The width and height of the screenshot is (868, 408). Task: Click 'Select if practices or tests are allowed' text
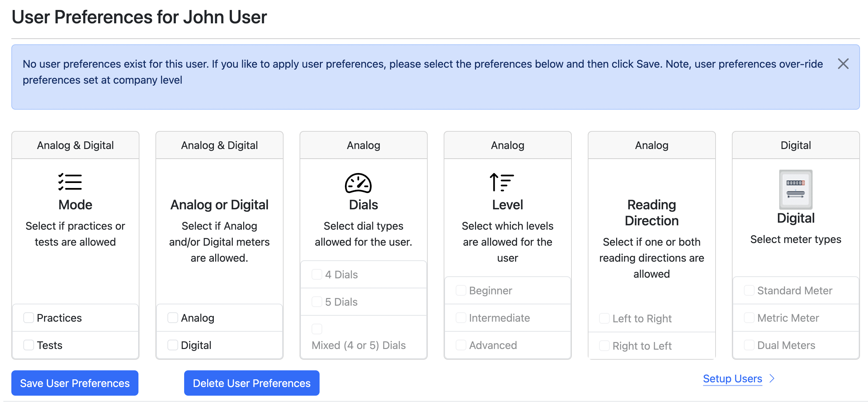tap(75, 234)
